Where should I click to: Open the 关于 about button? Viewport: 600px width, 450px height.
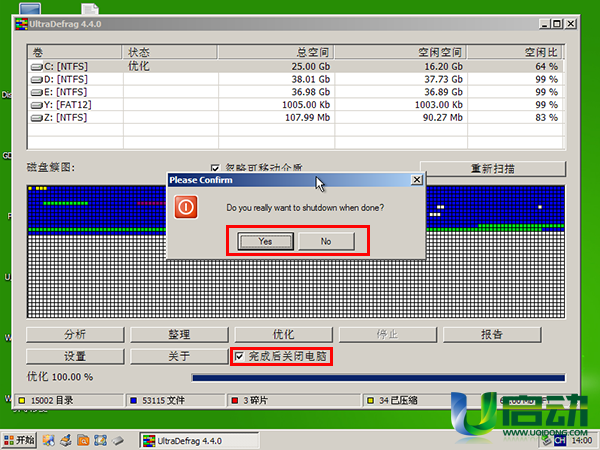pos(179,357)
